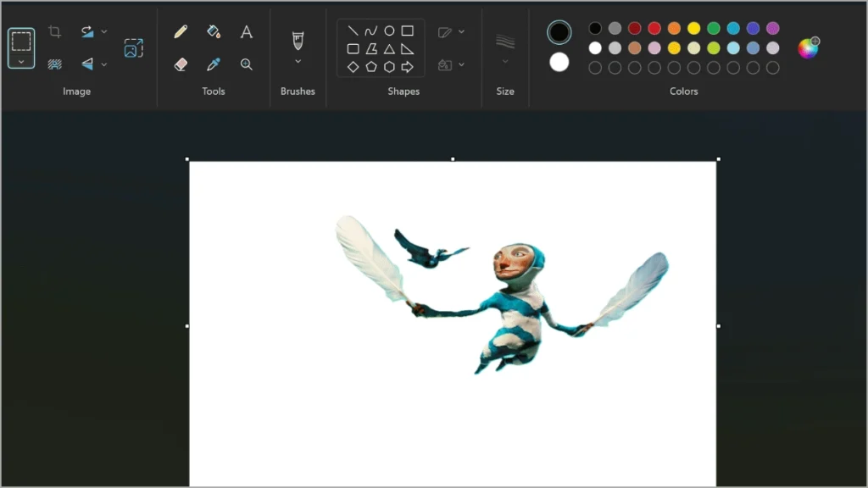Click the canvas right-middle resize handle
868x488 pixels.
coord(719,326)
